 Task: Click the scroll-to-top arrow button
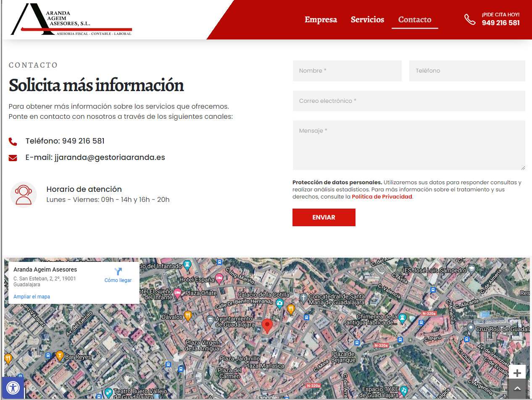click(517, 389)
